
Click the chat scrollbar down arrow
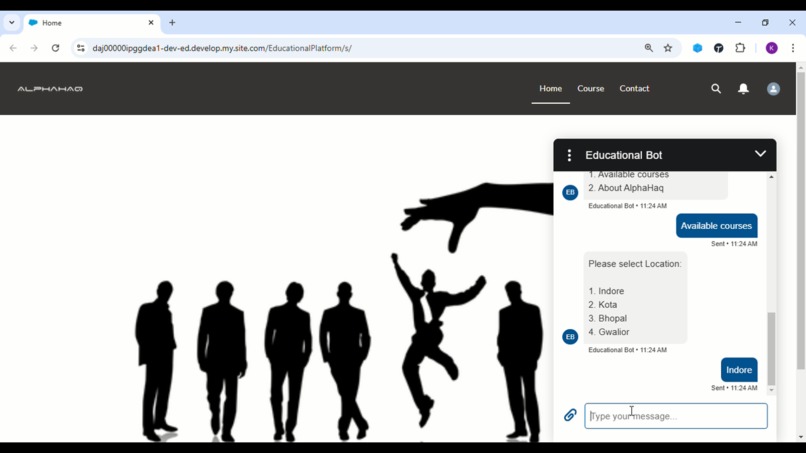[x=771, y=390]
